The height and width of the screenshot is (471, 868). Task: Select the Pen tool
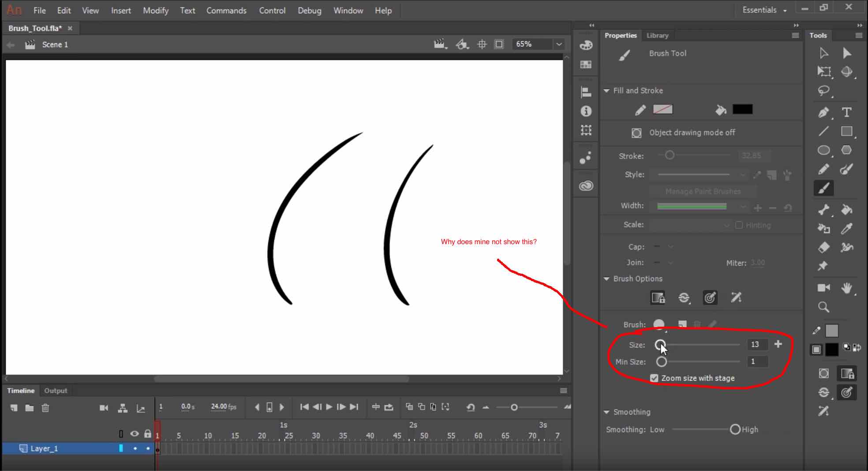click(823, 113)
